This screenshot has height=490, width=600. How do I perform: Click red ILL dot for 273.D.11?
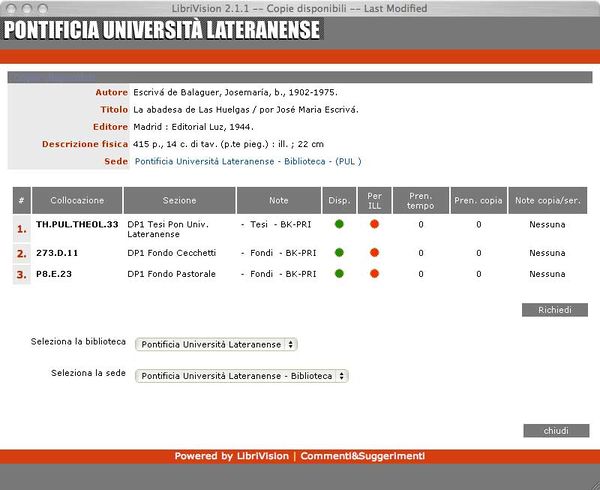pyautogui.click(x=374, y=253)
